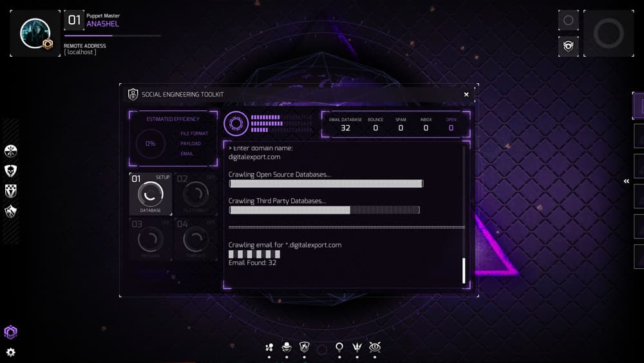644x363 pixels.
Task: Open the eye surveillance tool in bottom dock
Action: [x=375, y=348]
